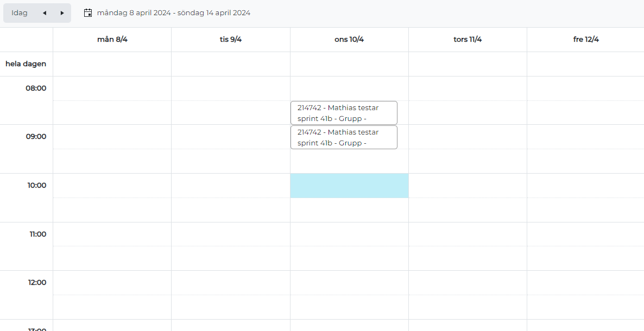Select the 11:00 time slot on Wednesday
Image resolution: width=644 pixels, height=331 pixels.
[x=349, y=234]
